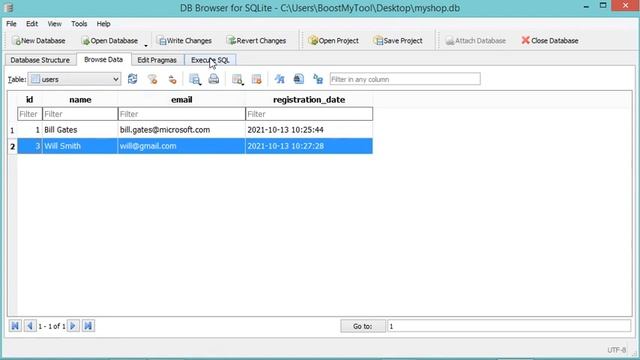Open the View menu
The height and width of the screenshot is (360, 640).
[54, 24]
